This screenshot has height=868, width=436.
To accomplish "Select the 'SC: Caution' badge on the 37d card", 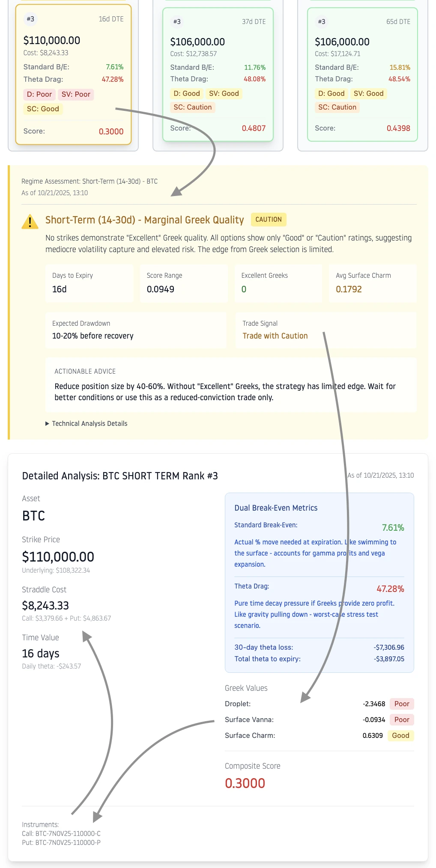I will click(192, 107).
